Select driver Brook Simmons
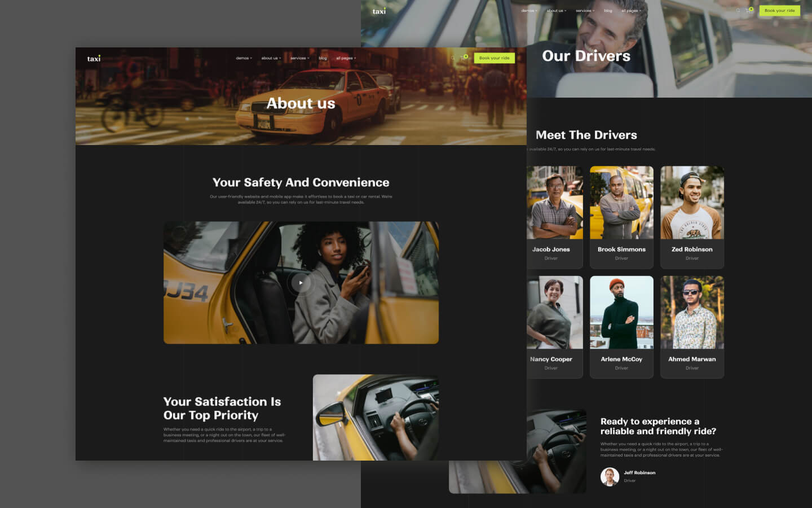Viewport: 812px width, 508px height. coord(621,216)
